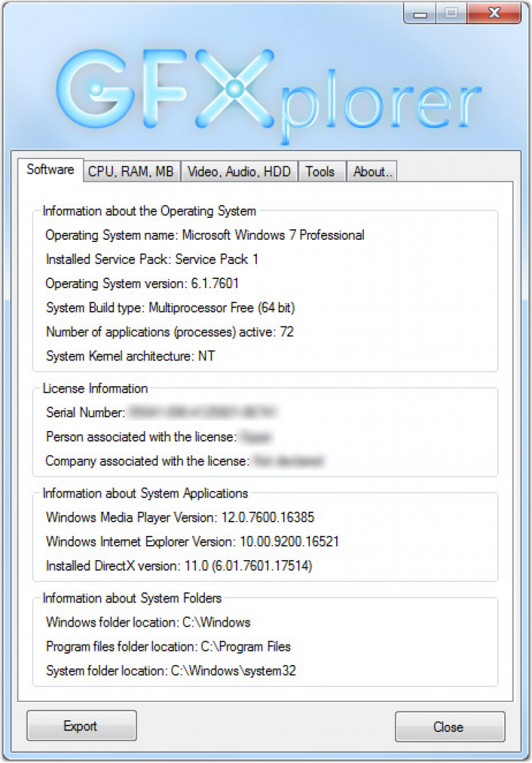Click 'System folder location: C:\Windows\system32'
Image resolution: width=532 pixels, height=763 pixels.
(x=171, y=671)
